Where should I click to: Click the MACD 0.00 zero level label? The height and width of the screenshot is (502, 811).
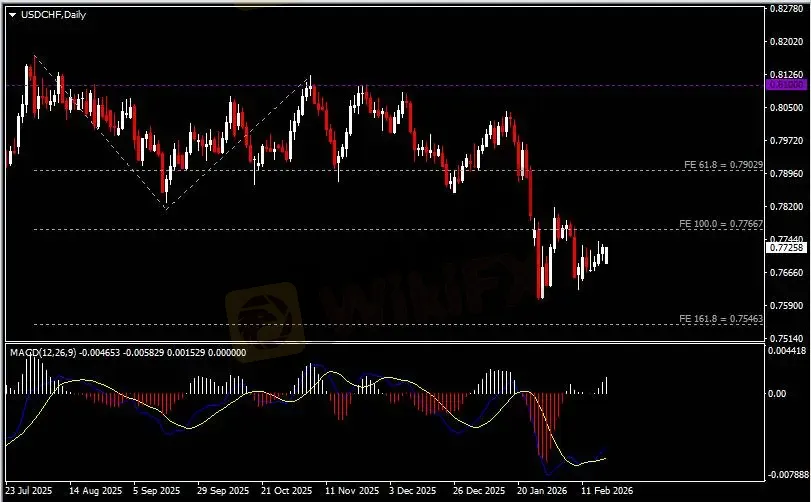(x=778, y=394)
